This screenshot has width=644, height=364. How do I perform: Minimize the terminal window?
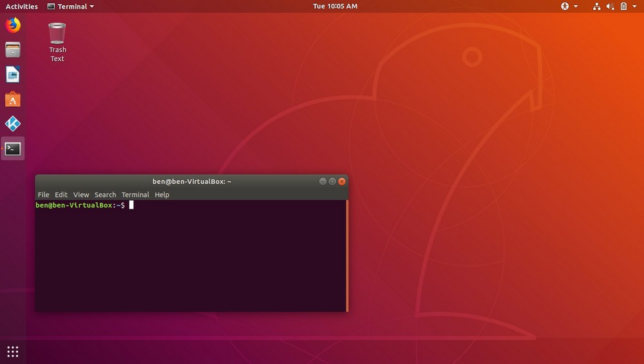[x=323, y=181]
